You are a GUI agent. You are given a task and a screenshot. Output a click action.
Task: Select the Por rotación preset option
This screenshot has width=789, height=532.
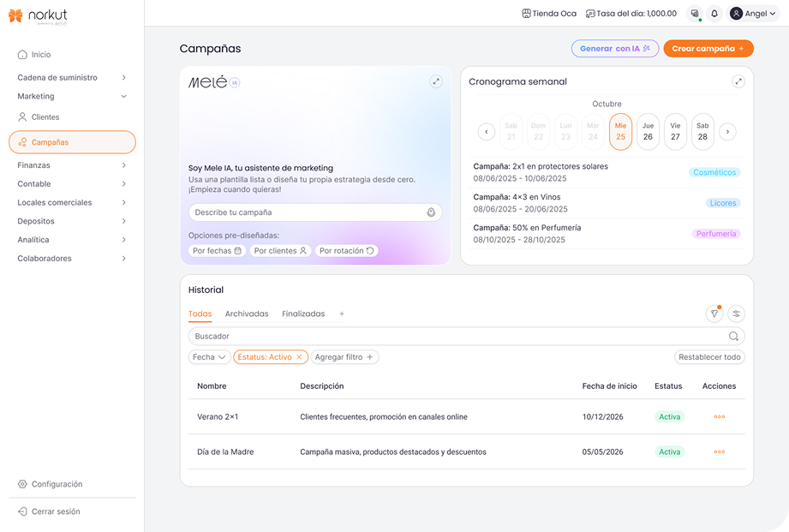click(346, 251)
